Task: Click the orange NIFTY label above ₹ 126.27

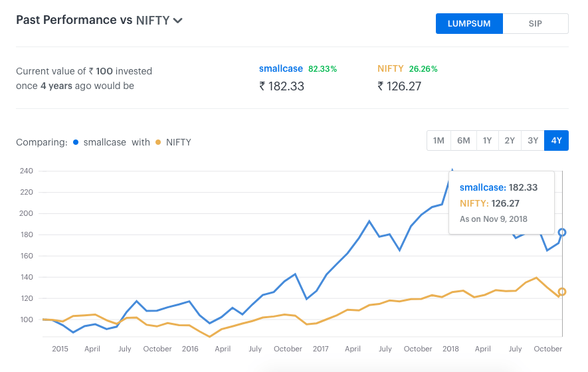Action: [x=391, y=68]
